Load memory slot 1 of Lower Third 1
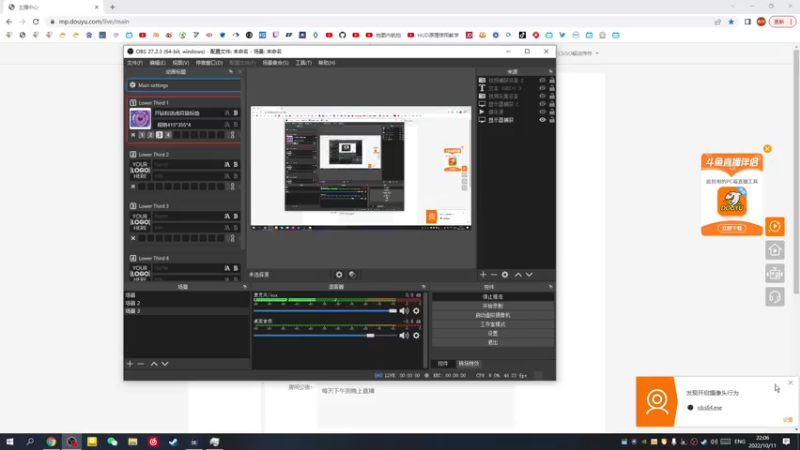800x450 pixels. 142,135
